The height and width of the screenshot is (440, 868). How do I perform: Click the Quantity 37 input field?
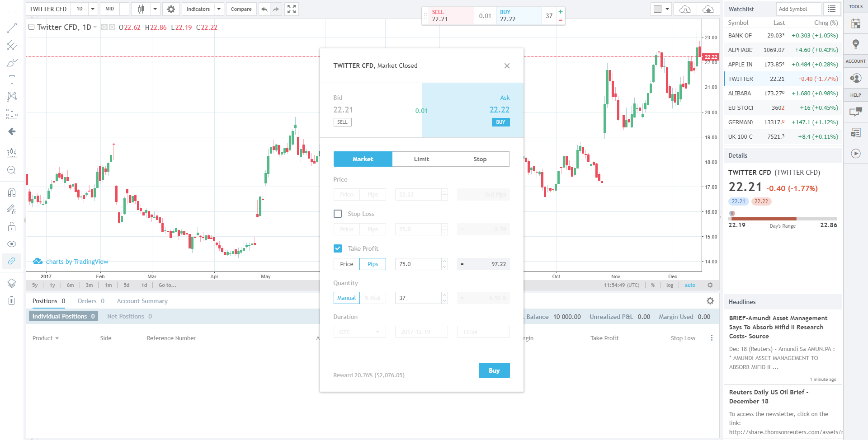[418, 298]
